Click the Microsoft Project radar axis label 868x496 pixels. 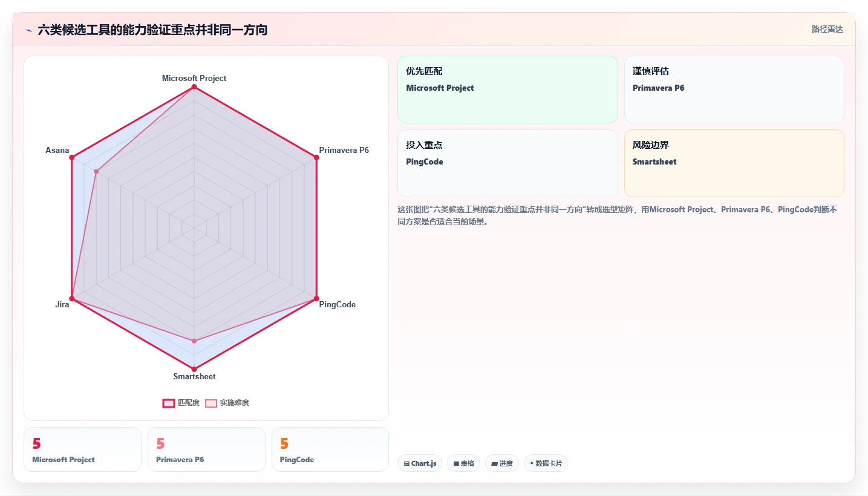coord(194,78)
